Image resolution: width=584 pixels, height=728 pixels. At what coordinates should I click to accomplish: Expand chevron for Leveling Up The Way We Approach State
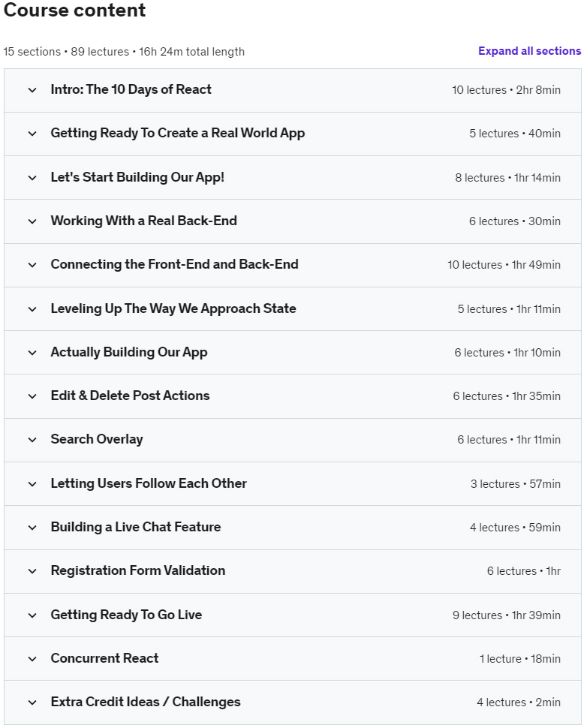32,309
